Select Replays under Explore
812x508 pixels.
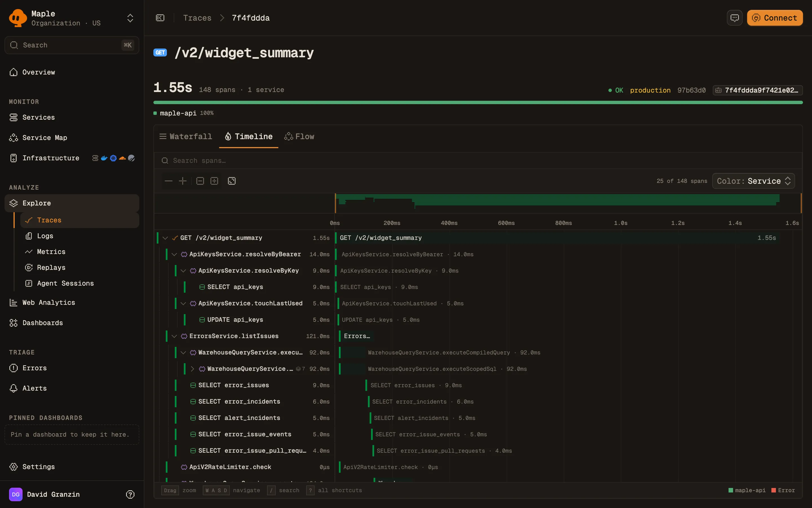tap(80, 268)
